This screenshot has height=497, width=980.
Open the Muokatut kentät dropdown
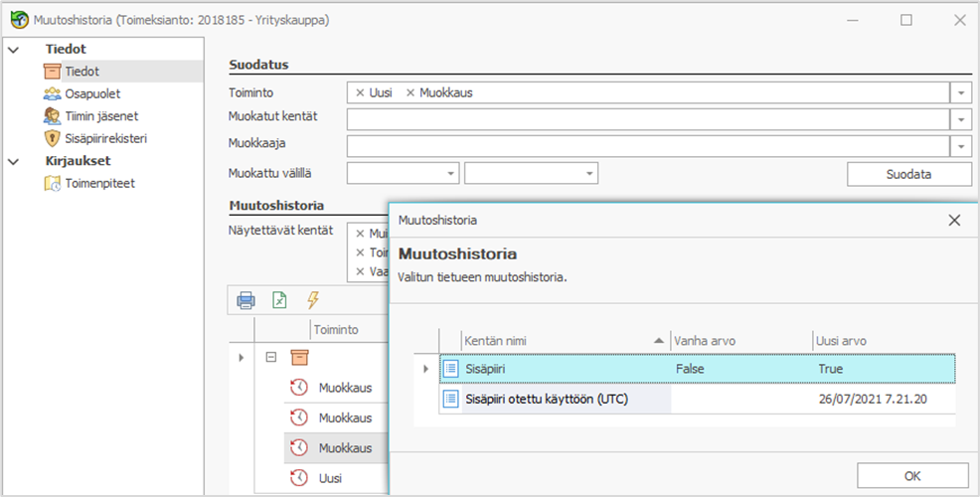(961, 119)
